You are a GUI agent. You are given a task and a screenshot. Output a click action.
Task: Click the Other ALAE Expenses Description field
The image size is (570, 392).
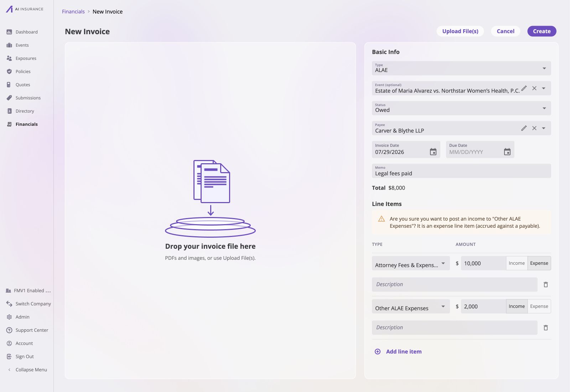pos(455,328)
